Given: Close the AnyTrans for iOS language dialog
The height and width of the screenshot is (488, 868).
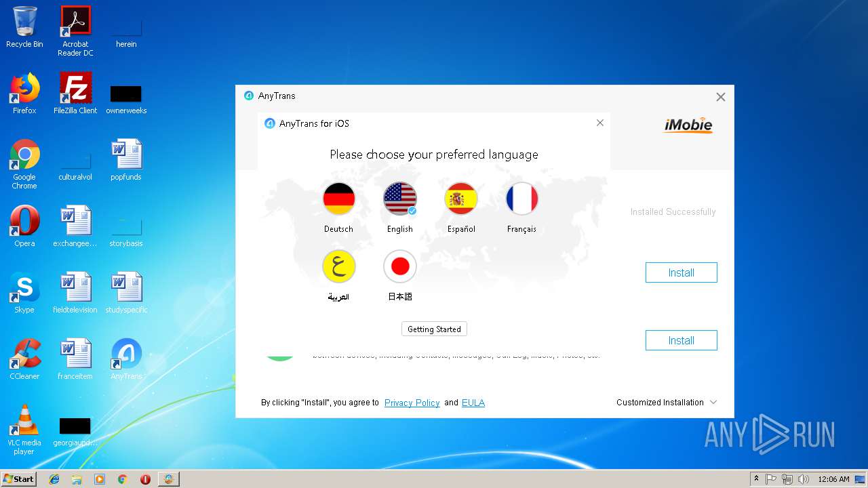Looking at the screenshot, I should 599,123.
